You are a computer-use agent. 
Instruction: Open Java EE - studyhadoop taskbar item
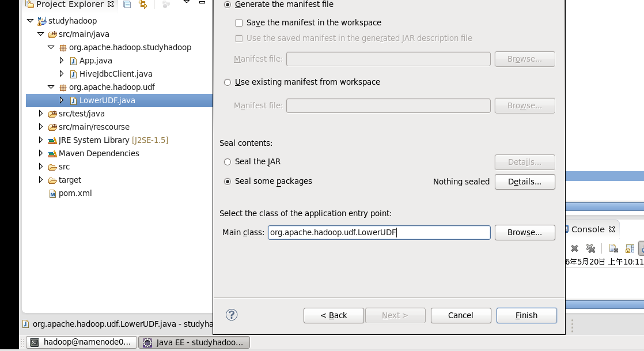point(194,342)
